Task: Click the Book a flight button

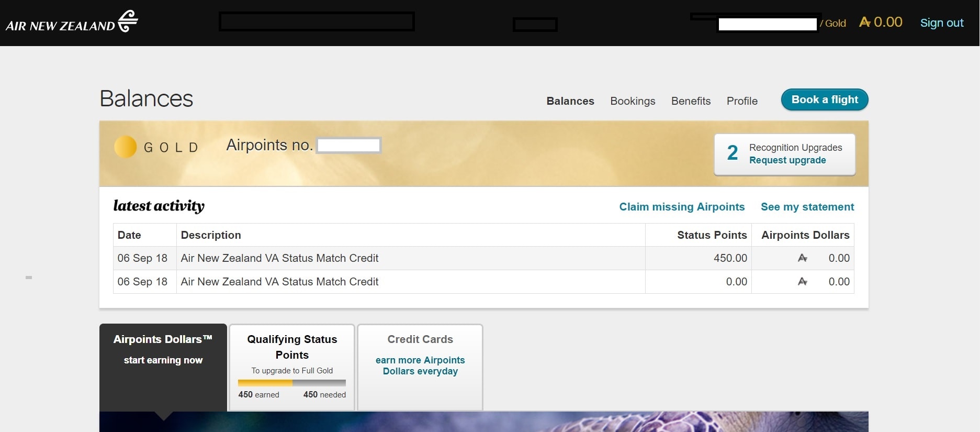Action: click(x=825, y=99)
